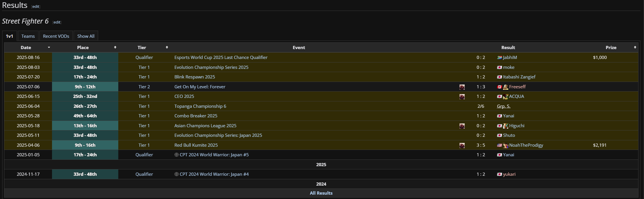Click the Grp. S. abbreviation
Image resolution: width=644 pixels, height=199 pixels.
click(504, 106)
